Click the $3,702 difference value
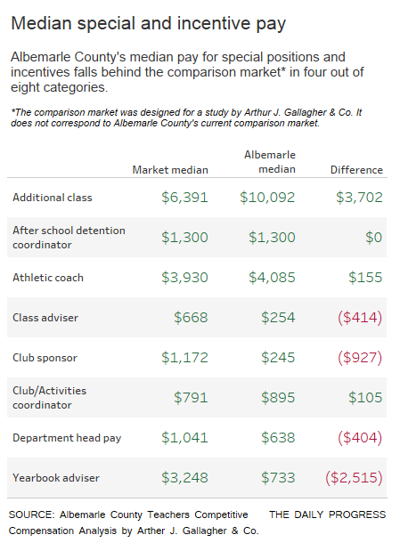The height and width of the screenshot is (551, 400). click(x=359, y=197)
